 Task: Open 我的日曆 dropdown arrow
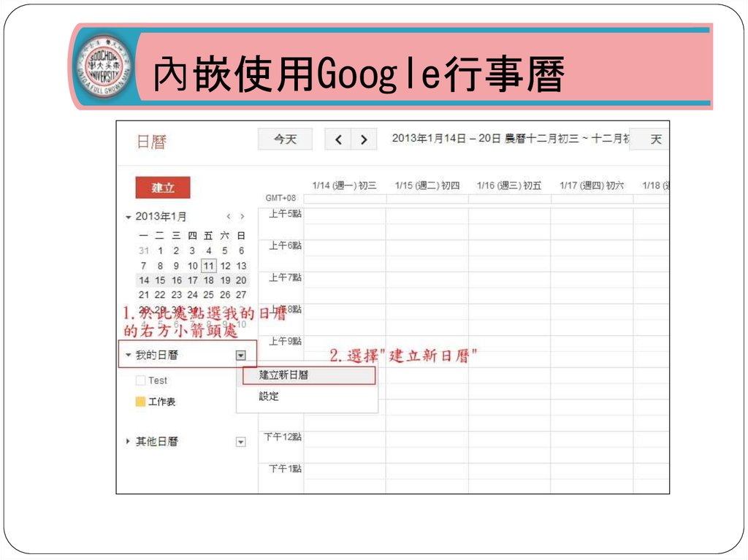click(241, 355)
